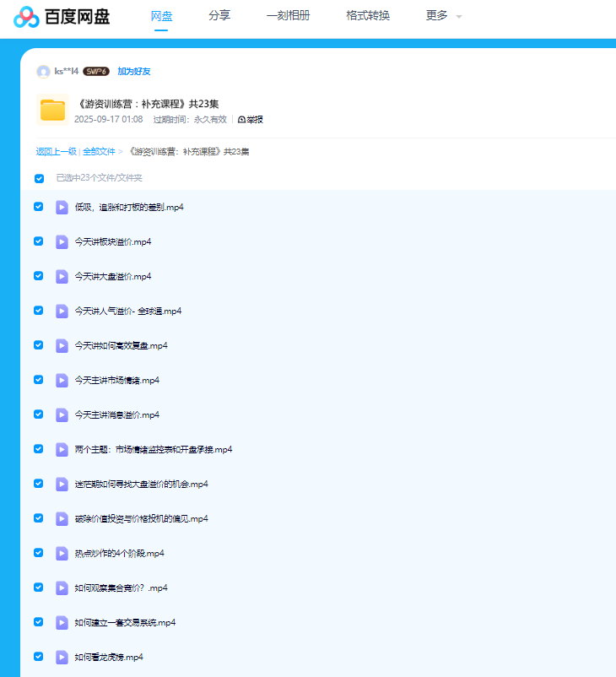Click the 加为好友 link
The image size is (616, 677).
(x=133, y=72)
